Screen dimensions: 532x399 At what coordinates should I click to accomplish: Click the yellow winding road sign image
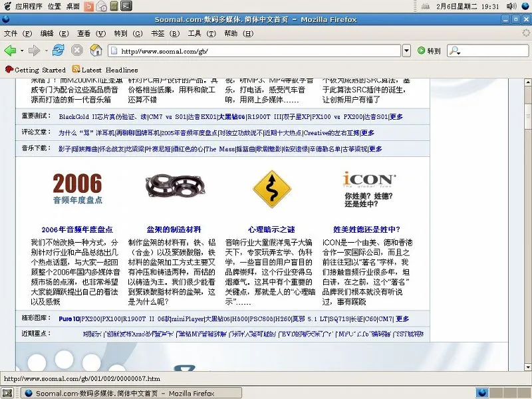[x=272, y=189]
